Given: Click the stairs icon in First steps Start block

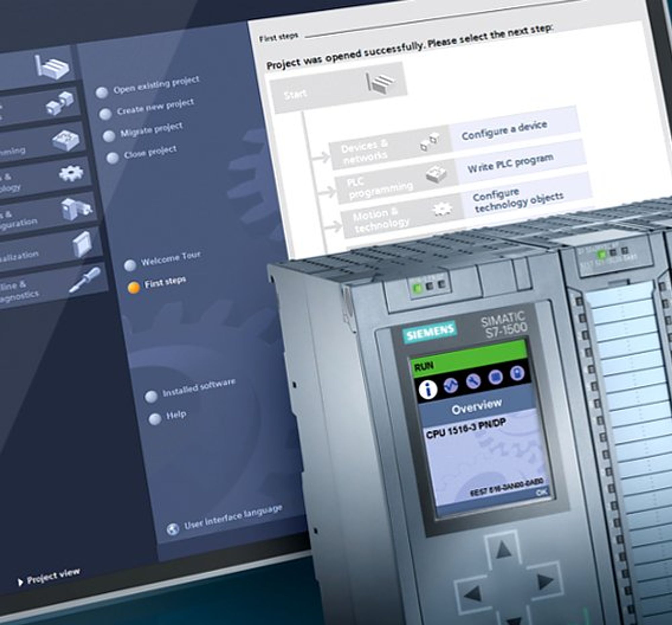Looking at the screenshot, I should click(381, 83).
